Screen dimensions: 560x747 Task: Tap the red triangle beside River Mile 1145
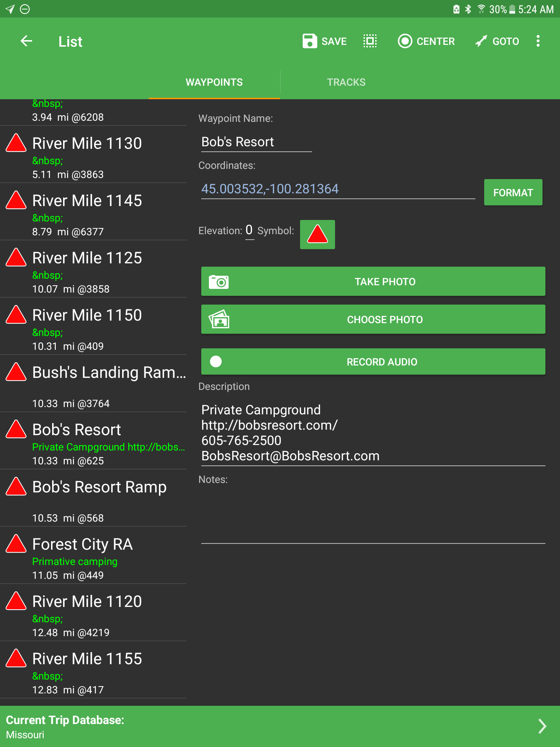point(16,200)
